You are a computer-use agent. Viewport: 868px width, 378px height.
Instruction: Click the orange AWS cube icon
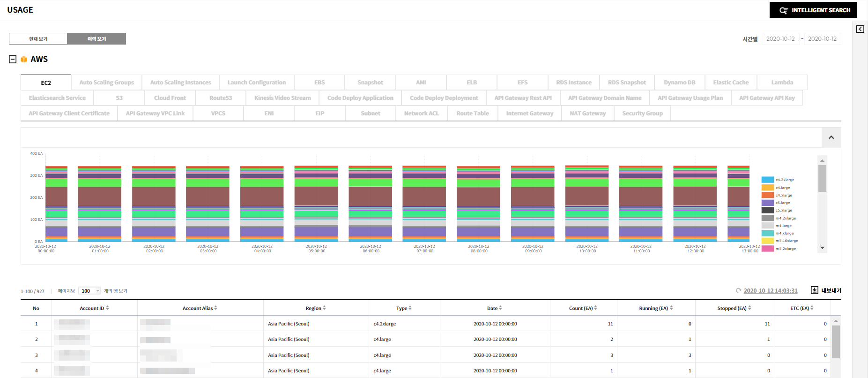click(24, 60)
